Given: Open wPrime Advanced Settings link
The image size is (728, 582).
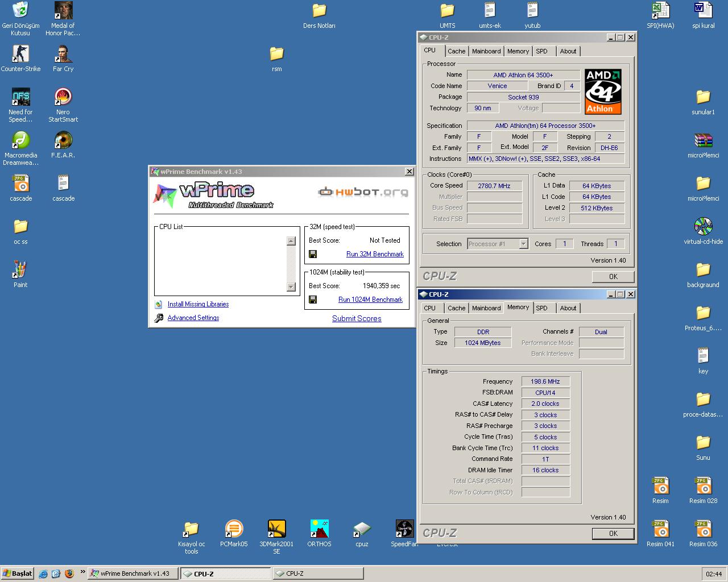Looking at the screenshot, I should [193, 318].
